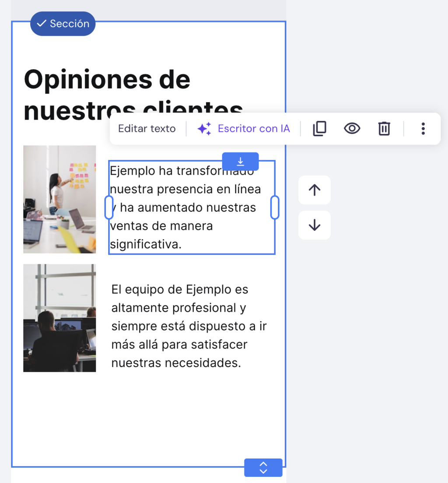Select the whiteboard sticky notes image

(59, 199)
